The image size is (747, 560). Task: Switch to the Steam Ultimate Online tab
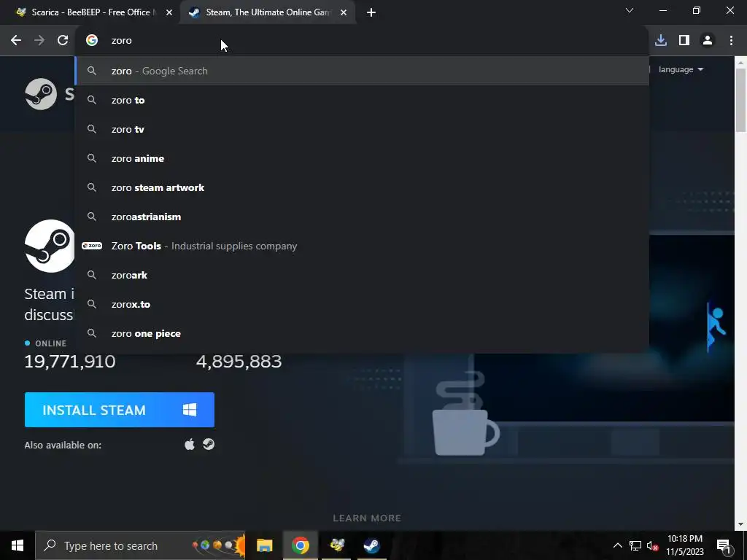click(x=268, y=12)
